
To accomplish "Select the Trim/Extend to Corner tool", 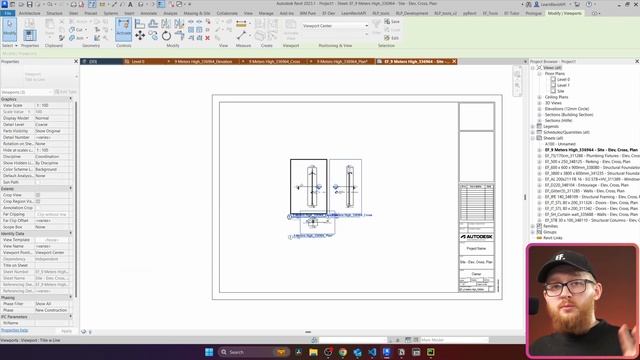I will (179, 36).
